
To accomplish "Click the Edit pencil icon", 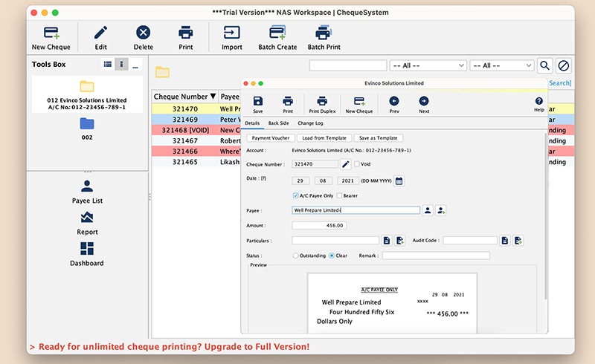I will click(101, 33).
